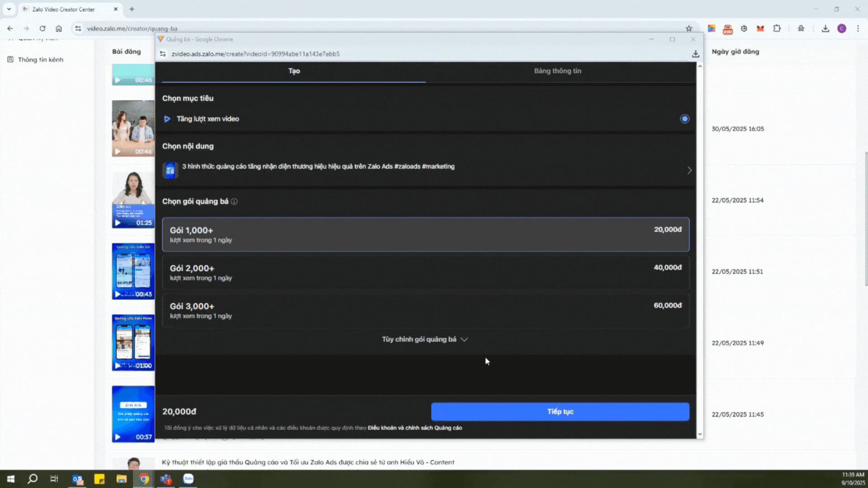Open Outlook from the taskbar
The height and width of the screenshot is (488, 868).
pyautogui.click(x=77, y=479)
